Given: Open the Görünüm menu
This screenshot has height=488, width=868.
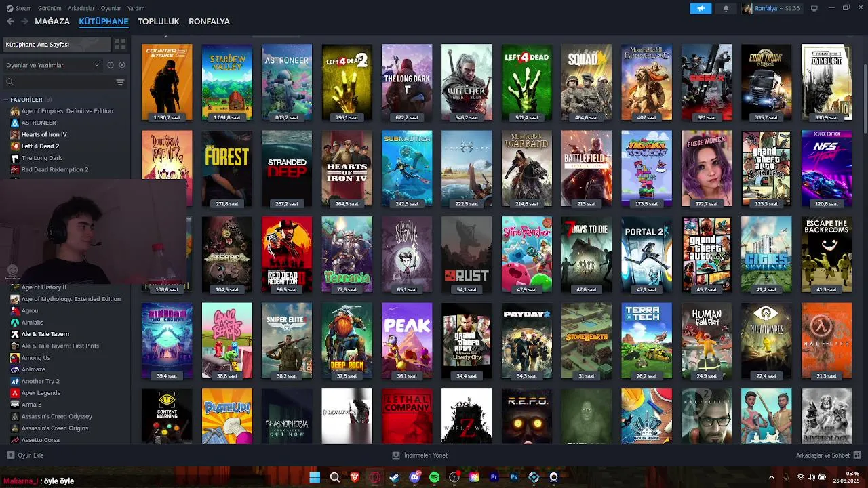Looking at the screenshot, I should click(x=50, y=8).
